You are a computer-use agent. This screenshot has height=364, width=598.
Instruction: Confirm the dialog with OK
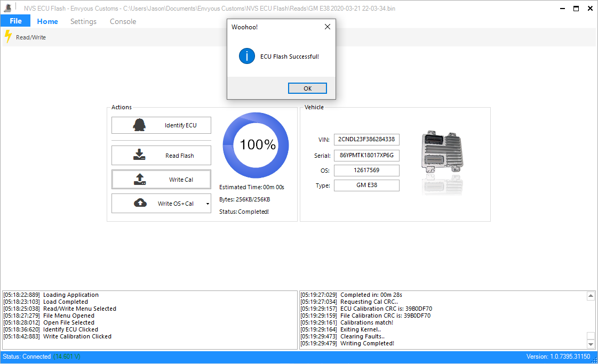pyautogui.click(x=307, y=88)
